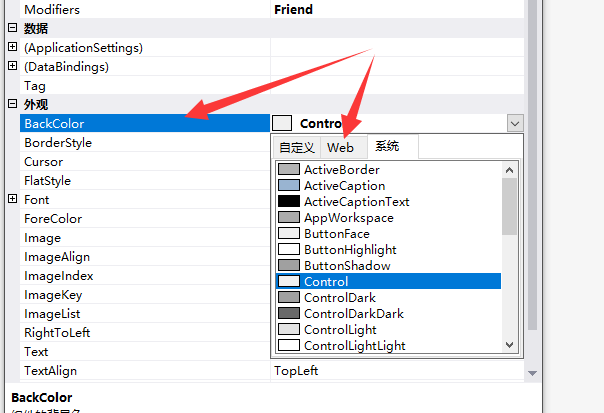Choose ButtonFace from color list
Screen dimensions: 604x413
[x=336, y=234]
